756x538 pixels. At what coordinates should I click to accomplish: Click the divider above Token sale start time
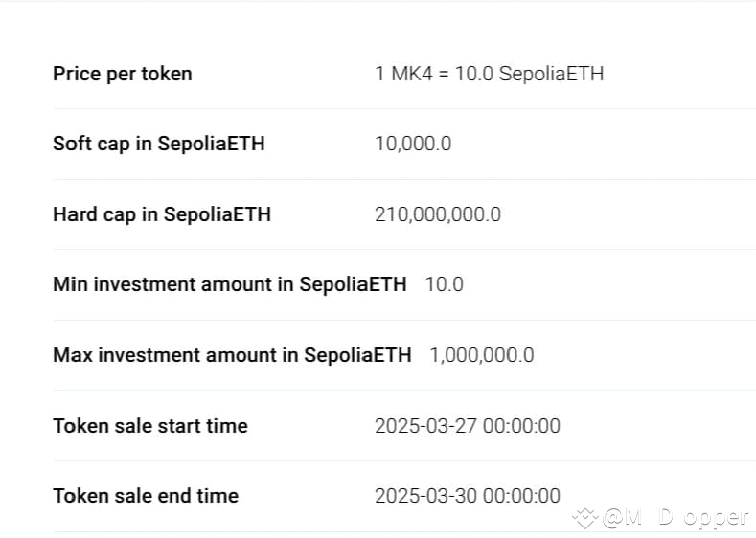pyautogui.click(x=404, y=391)
